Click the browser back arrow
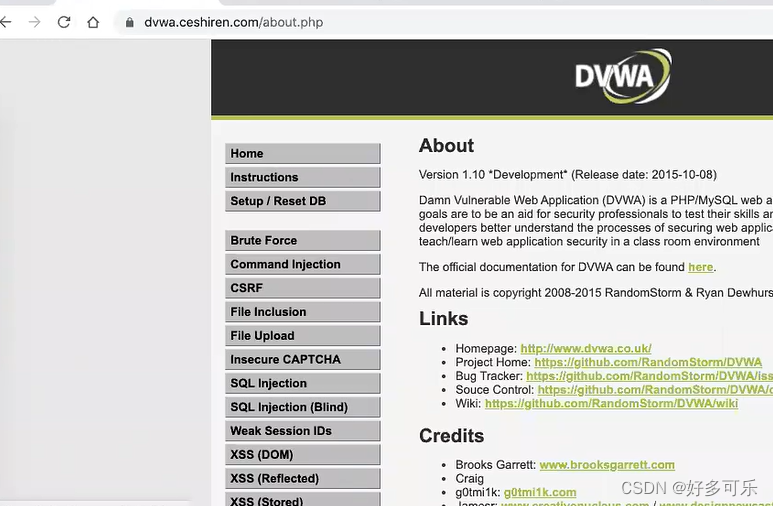This screenshot has height=506, width=773. (x=5, y=22)
